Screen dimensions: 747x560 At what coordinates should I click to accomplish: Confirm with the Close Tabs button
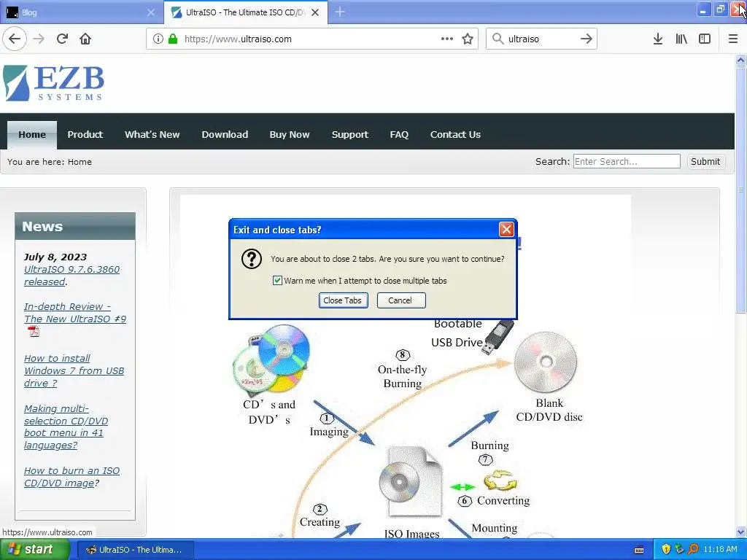343,300
